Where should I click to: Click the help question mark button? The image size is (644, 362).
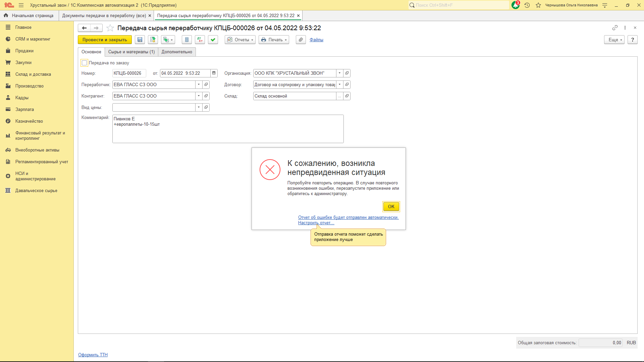(633, 40)
